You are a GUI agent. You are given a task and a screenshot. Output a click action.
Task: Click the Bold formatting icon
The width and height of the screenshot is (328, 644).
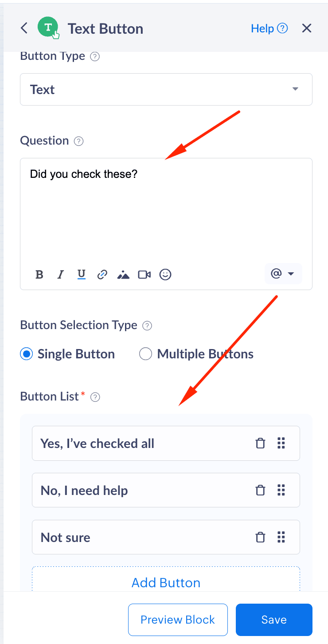[x=39, y=275]
